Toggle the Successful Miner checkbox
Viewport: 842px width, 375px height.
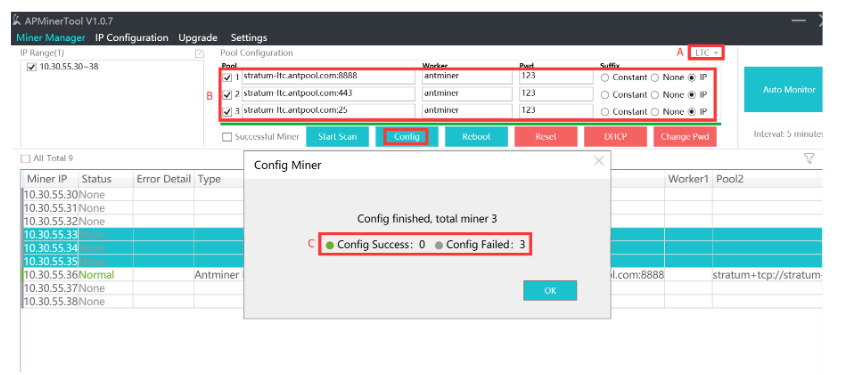click(227, 137)
